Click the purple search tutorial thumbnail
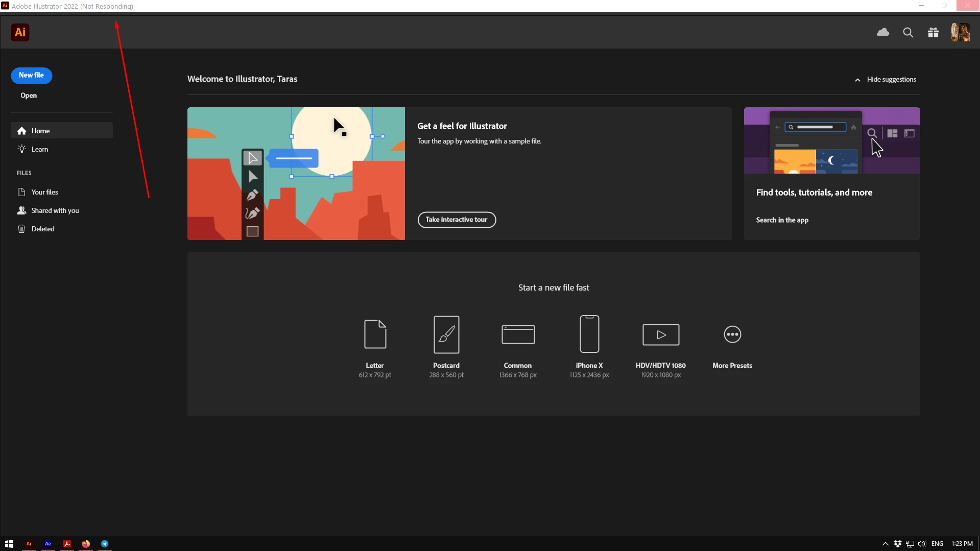Viewport: 980px width, 551px height. (831, 140)
